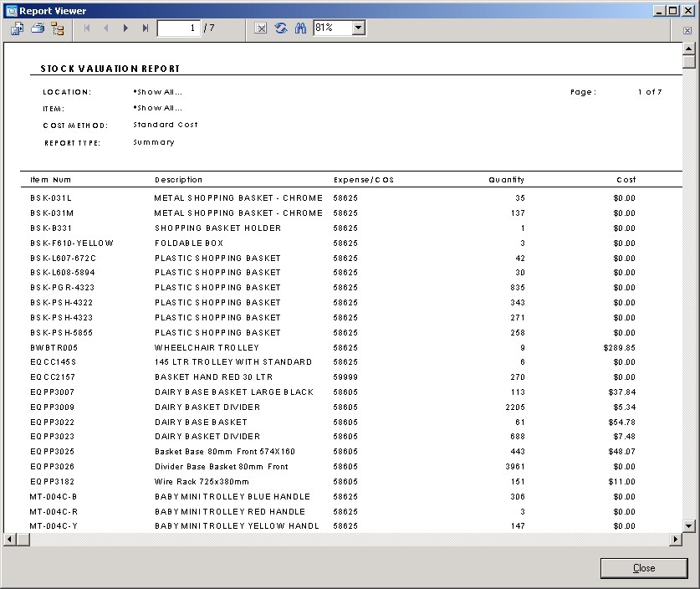Click expense code 59999
The width and height of the screenshot is (700, 589).
tap(345, 377)
